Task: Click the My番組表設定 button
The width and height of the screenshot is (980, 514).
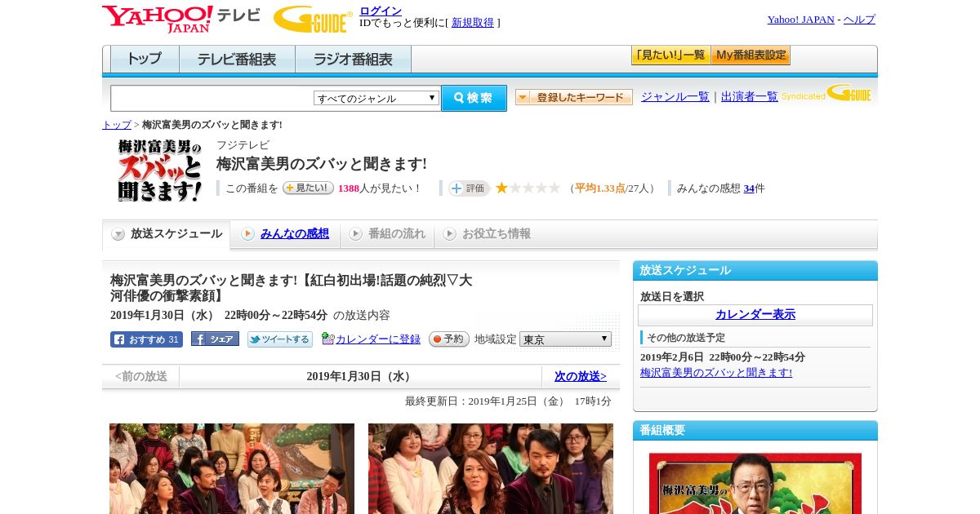Action: tap(751, 55)
